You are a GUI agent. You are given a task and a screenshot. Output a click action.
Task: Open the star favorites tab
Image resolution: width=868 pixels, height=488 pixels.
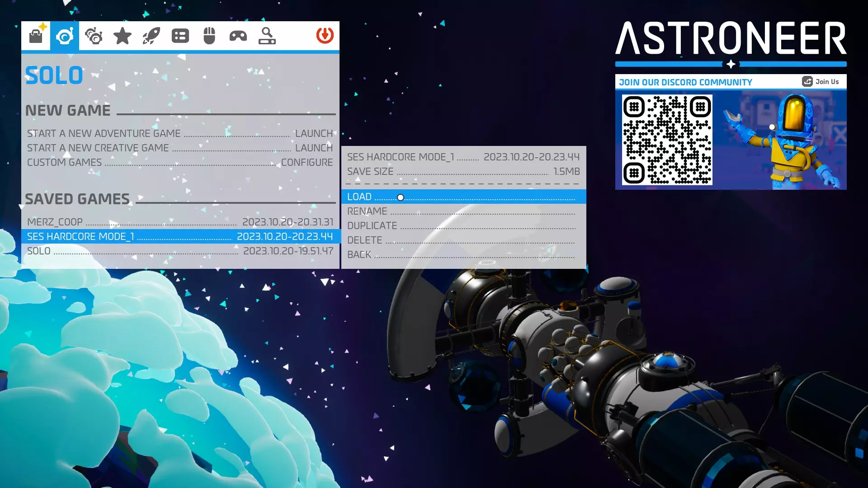point(123,36)
